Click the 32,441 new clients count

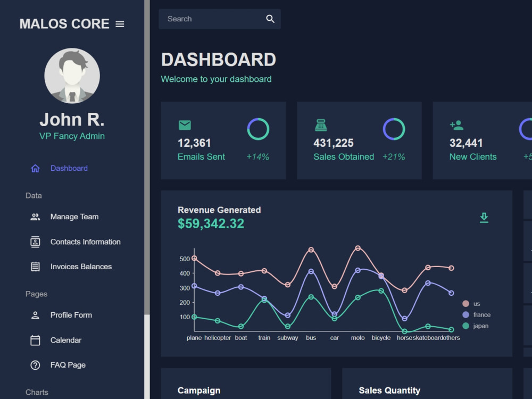pos(466,143)
